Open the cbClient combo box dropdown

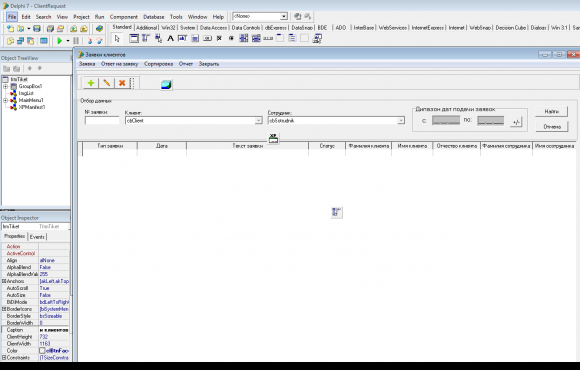(258, 121)
